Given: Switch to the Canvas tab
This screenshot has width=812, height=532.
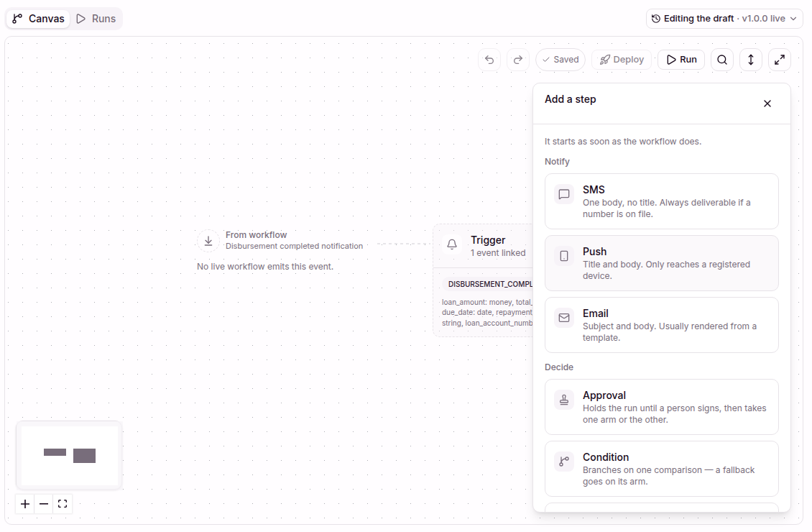Looking at the screenshot, I should 38,19.
